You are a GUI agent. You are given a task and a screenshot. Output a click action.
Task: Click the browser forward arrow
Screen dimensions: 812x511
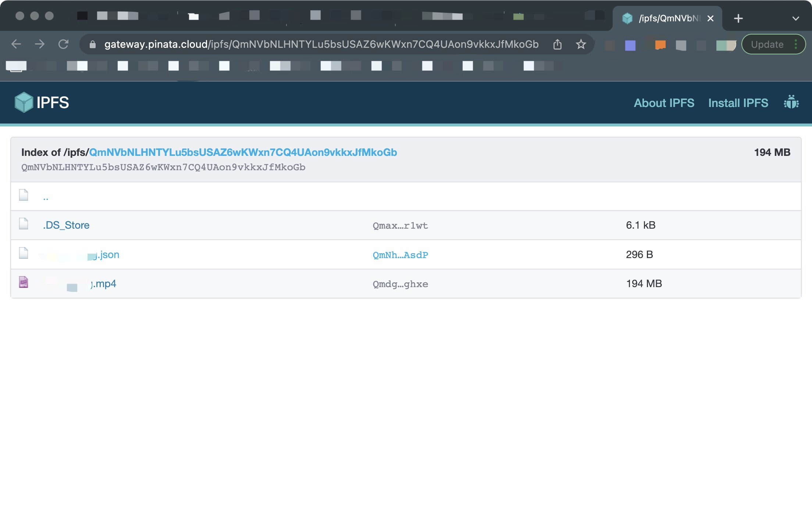click(x=40, y=44)
